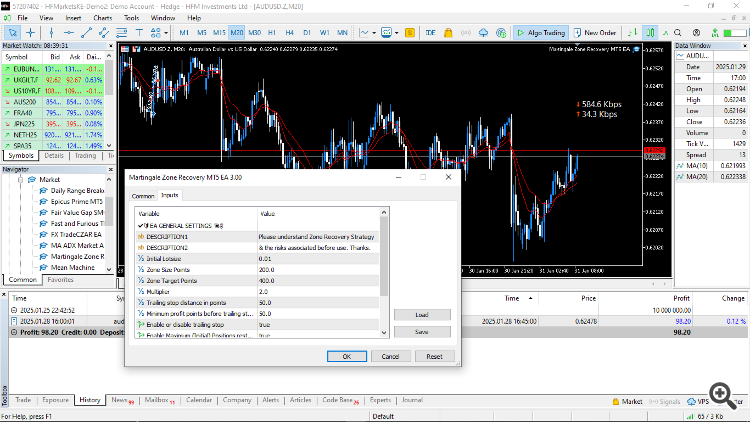Open the Charts menu
Viewport: 750px width, 422px height.
coord(102,18)
